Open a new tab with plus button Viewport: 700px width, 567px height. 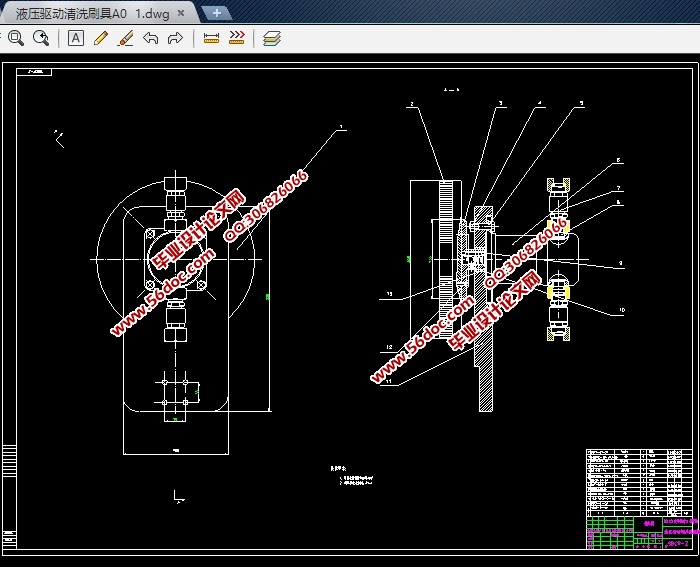(217, 13)
